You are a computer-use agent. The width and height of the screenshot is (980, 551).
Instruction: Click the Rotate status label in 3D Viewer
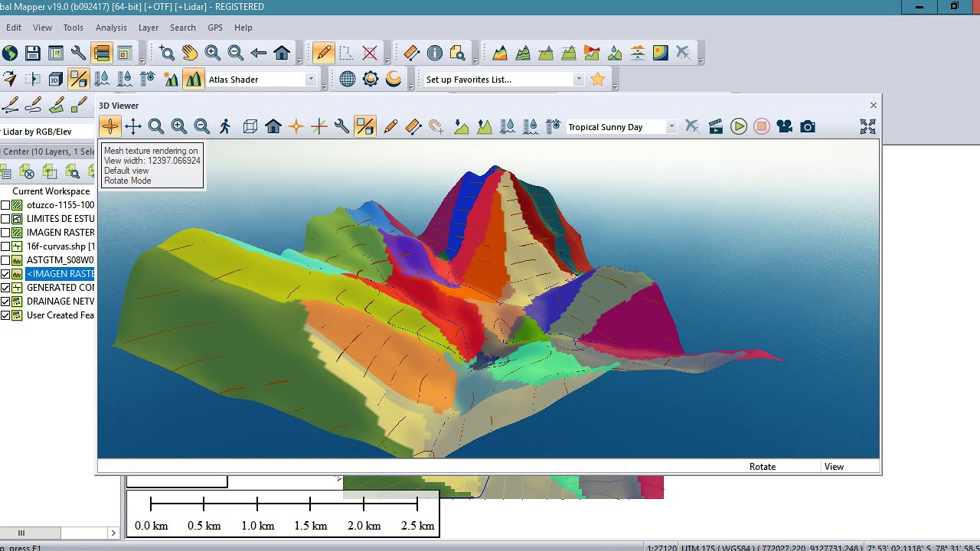point(763,467)
